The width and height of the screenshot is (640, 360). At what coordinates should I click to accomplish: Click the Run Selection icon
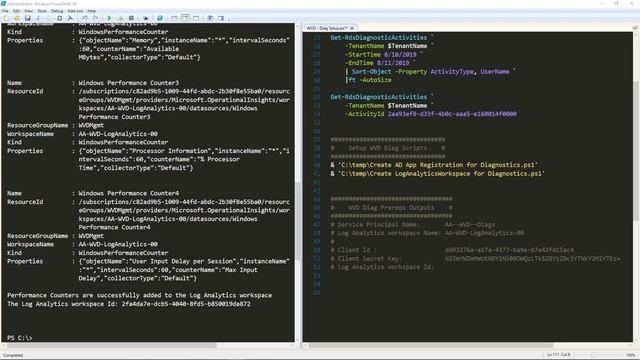tap(120, 18)
